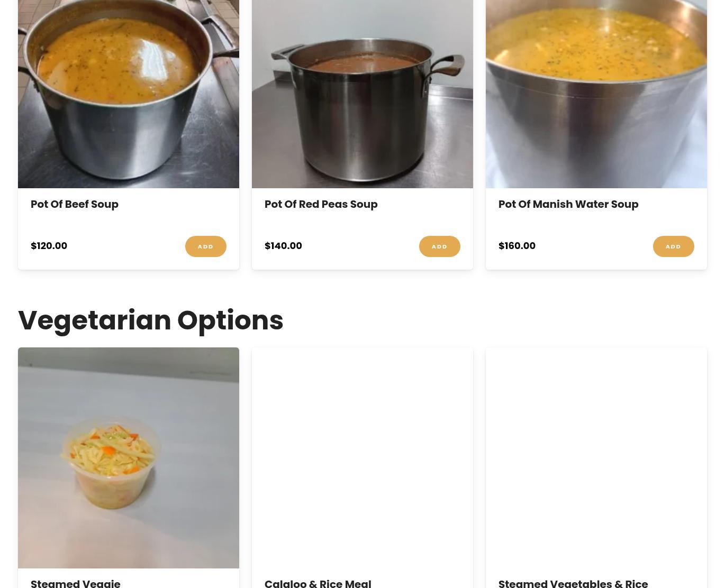Click the Steamed Veggie item title
Image resolution: width=725 pixels, height=588 pixels.
pos(76,583)
